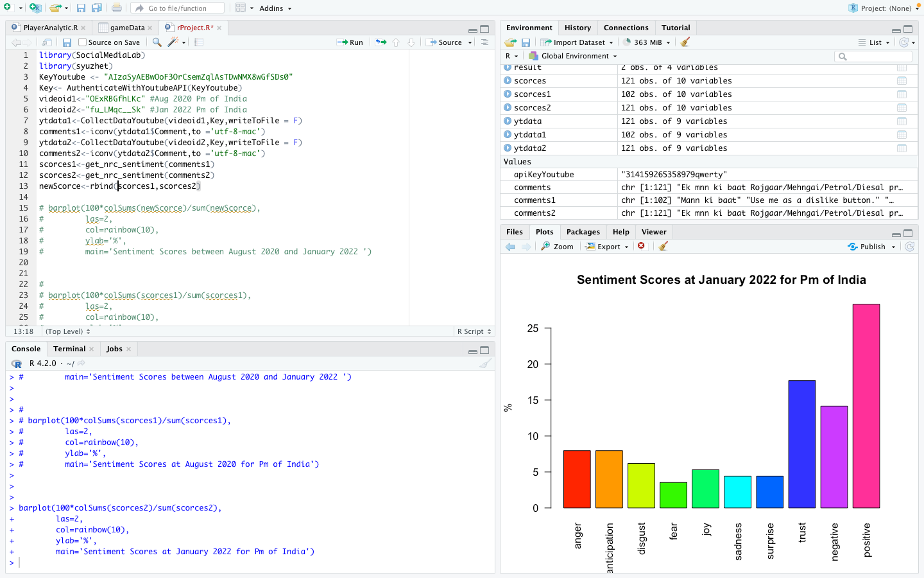Click the workspace panes grid icon
This screenshot has height=578, width=924.
pyautogui.click(x=241, y=8)
